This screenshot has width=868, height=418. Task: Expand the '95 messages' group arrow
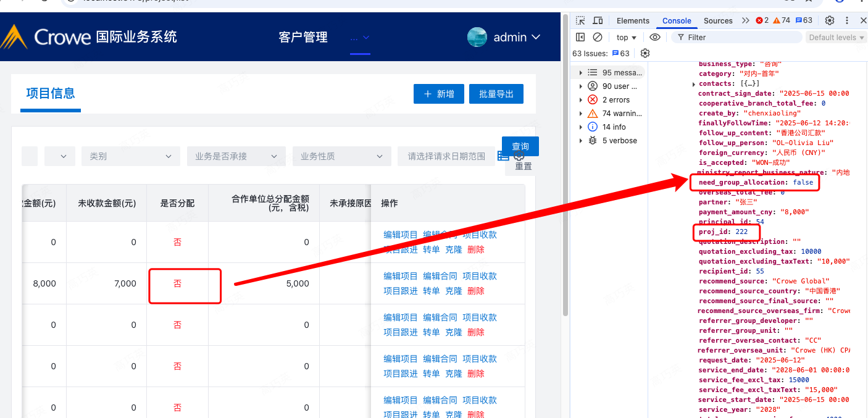pos(580,72)
